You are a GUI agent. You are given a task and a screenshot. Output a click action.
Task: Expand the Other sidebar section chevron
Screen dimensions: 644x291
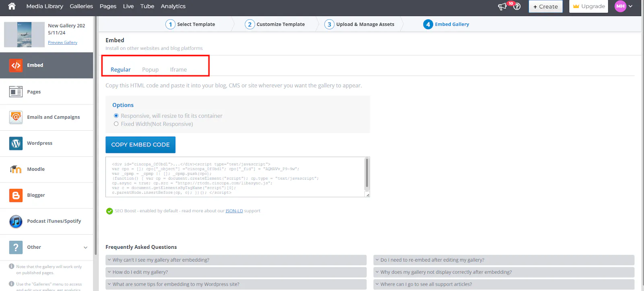tap(85, 248)
